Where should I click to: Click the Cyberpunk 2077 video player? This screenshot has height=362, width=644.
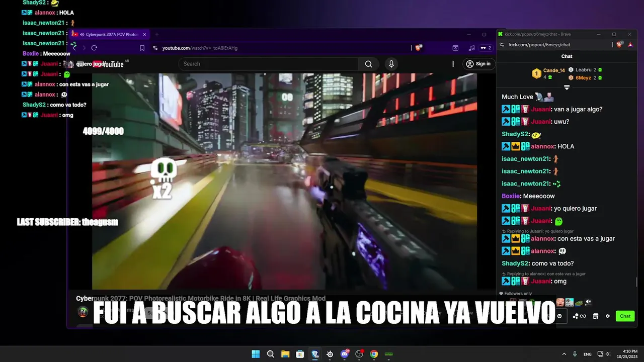(284, 181)
